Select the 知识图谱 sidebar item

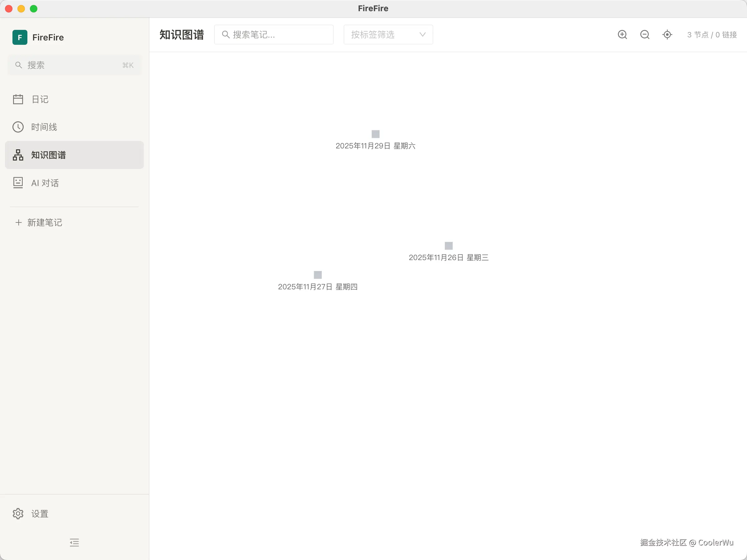[48, 155]
